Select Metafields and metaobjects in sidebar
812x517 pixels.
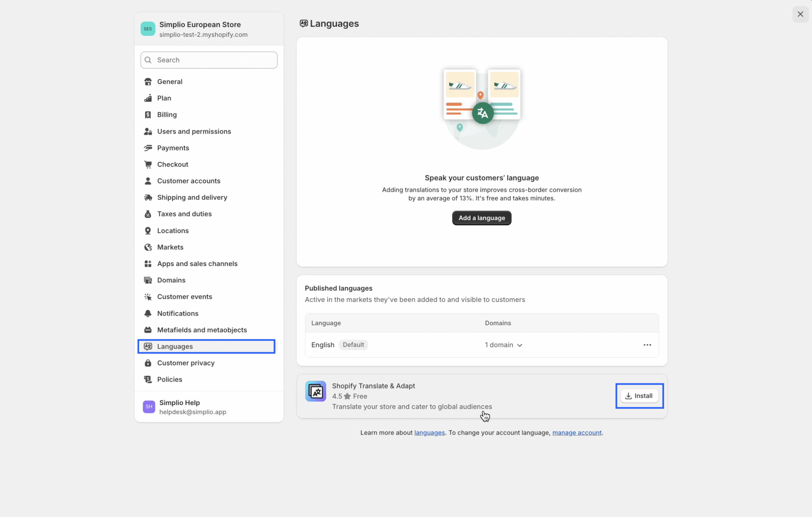pyautogui.click(x=202, y=330)
